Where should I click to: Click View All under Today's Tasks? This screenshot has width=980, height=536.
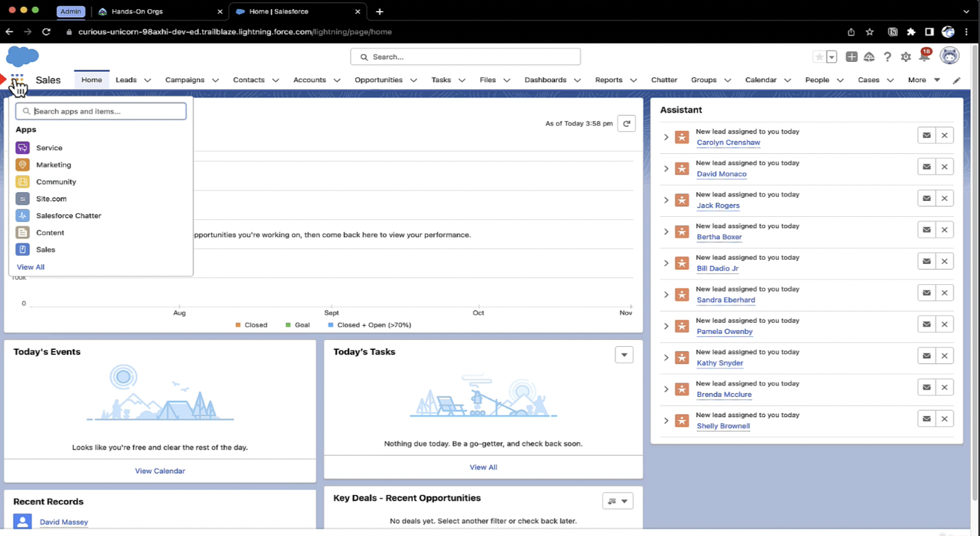pyautogui.click(x=483, y=467)
